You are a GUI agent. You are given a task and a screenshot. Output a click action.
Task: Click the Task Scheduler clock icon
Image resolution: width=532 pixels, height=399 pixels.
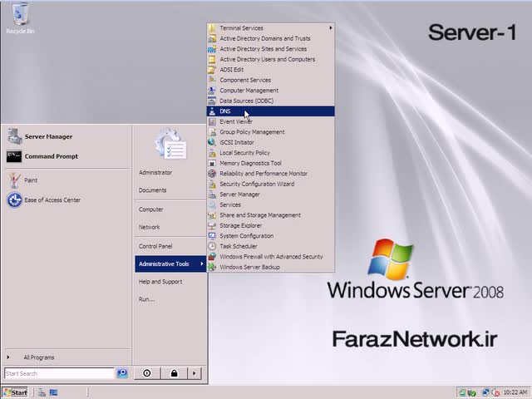tap(212, 246)
